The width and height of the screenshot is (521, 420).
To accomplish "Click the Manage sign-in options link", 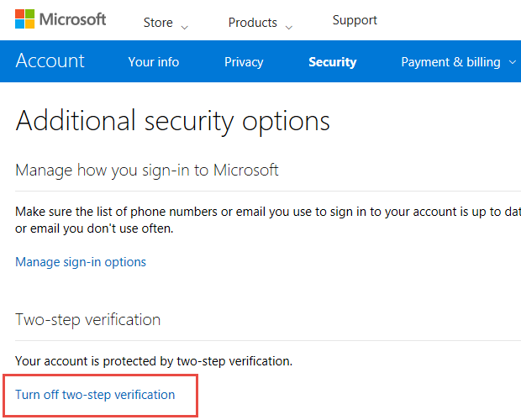I will [x=81, y=262].
